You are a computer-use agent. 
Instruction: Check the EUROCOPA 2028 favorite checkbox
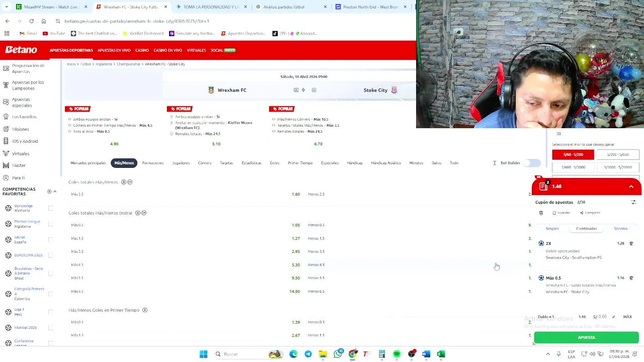click(50, 255)
